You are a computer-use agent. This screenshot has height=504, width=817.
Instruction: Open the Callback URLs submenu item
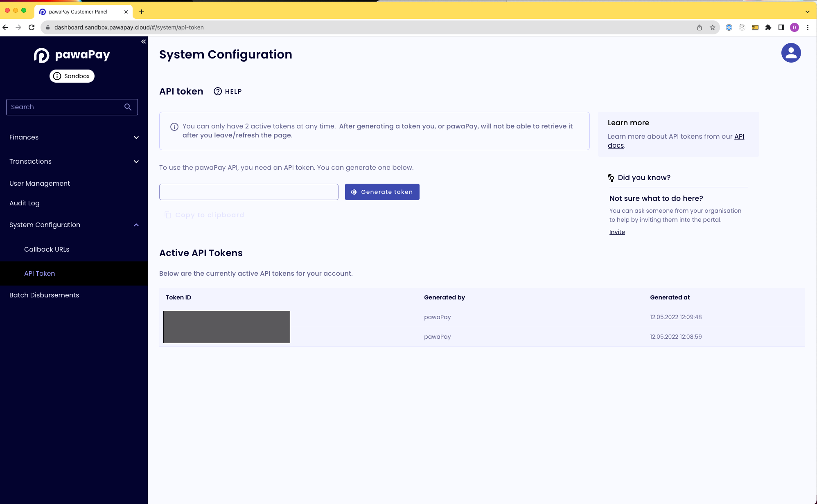click(x=47, y=249)
